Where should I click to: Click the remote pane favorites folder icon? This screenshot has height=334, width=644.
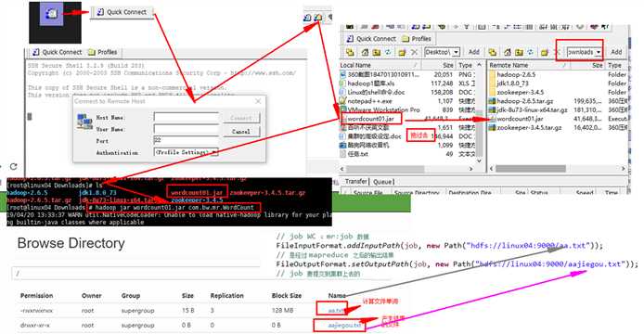[545, 52]
